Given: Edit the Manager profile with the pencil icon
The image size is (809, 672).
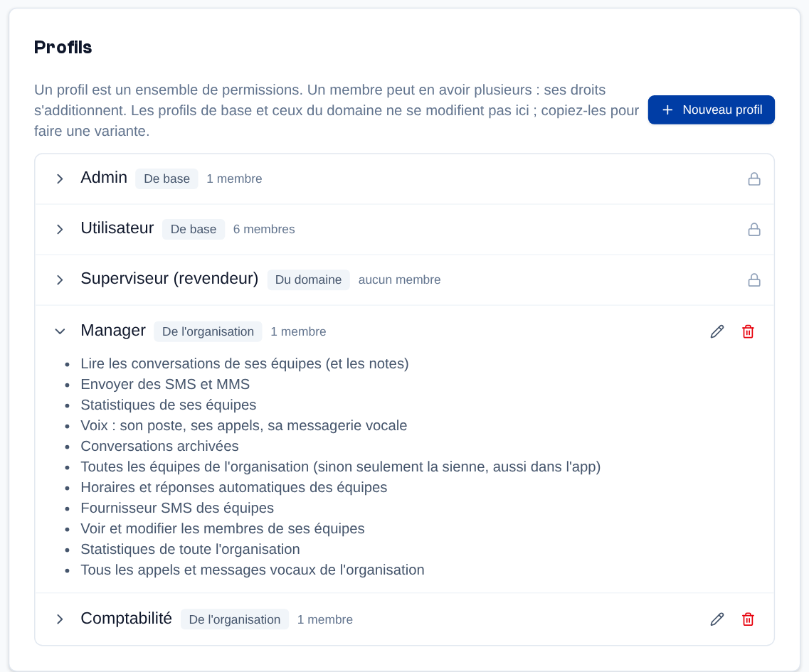Looking at the screenshot, I should pos(717,331).
